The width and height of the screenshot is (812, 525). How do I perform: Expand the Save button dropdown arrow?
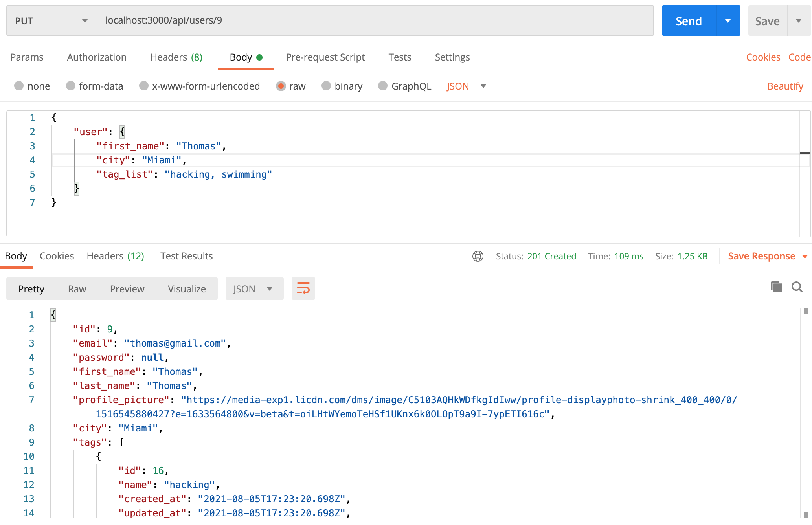799,21
